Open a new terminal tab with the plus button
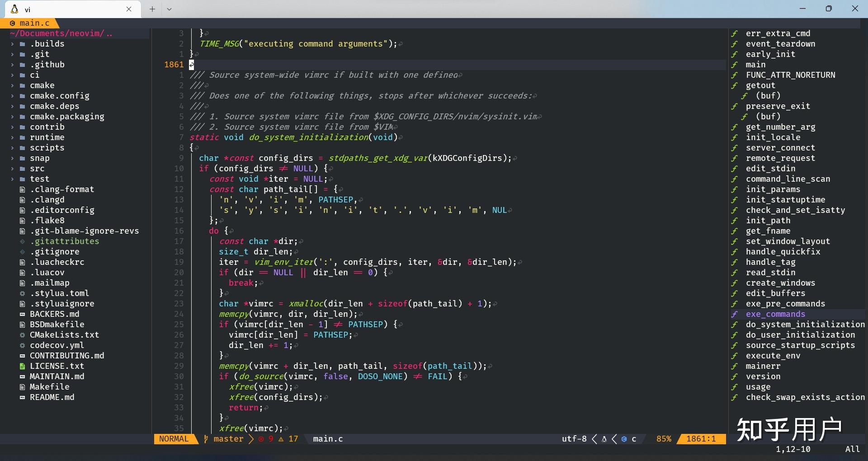The width and height of the screenshot is (868, 461). [152, 9]
